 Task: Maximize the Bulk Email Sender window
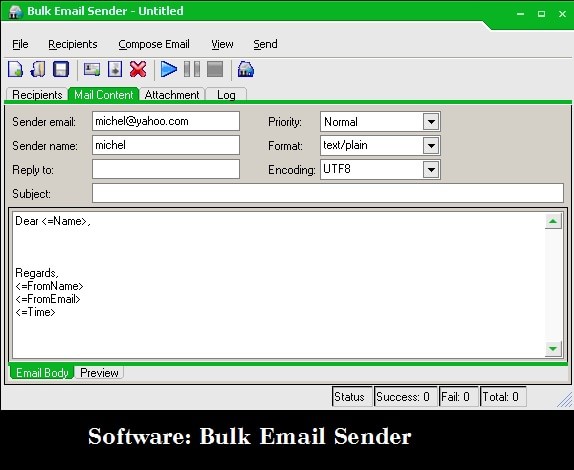click(x=541, y=14)
